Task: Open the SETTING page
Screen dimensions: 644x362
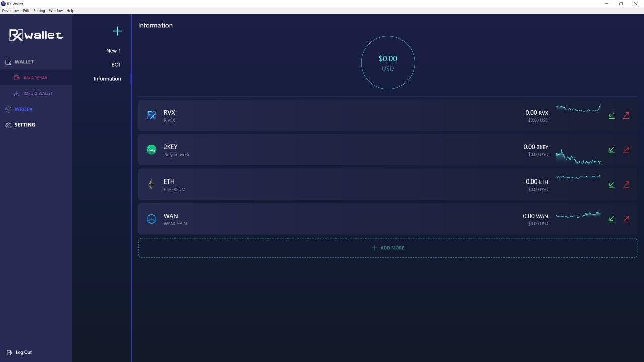Action: pos(25,125)
